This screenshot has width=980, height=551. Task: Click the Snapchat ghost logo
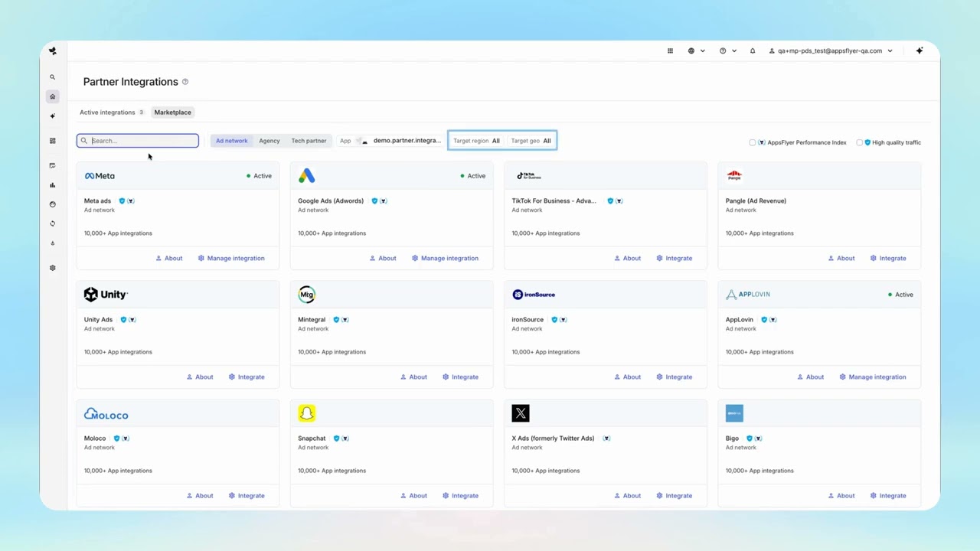click(x=306, y=413)
